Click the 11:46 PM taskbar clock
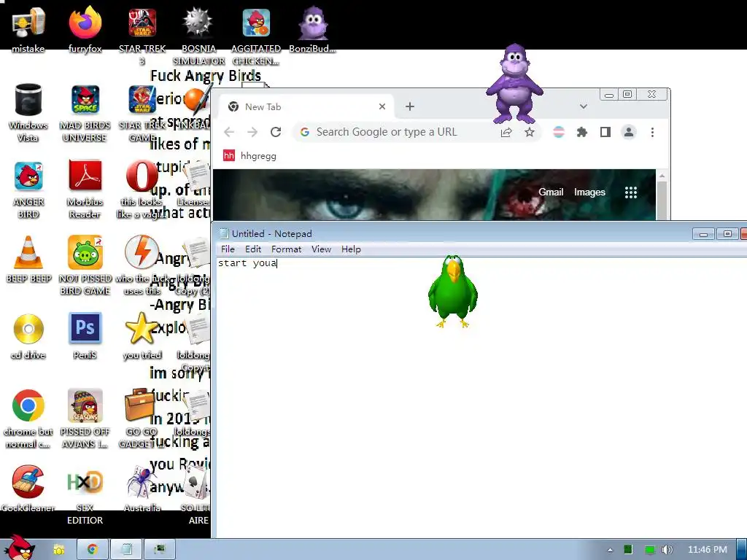Screen dimensions: 747x560 click(708, 550)
